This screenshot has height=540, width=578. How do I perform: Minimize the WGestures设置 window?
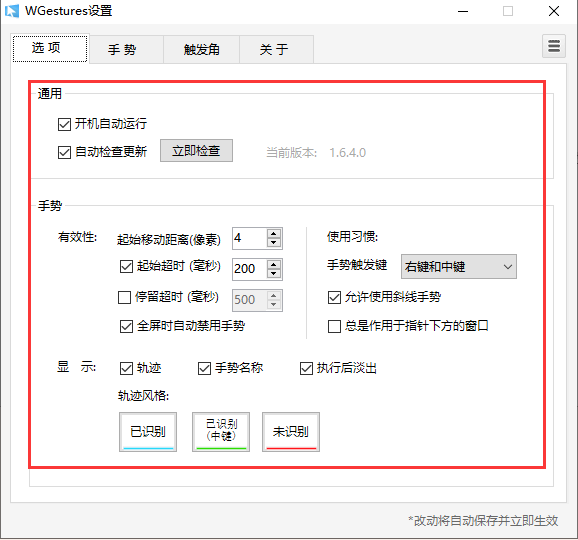point(463,11)
